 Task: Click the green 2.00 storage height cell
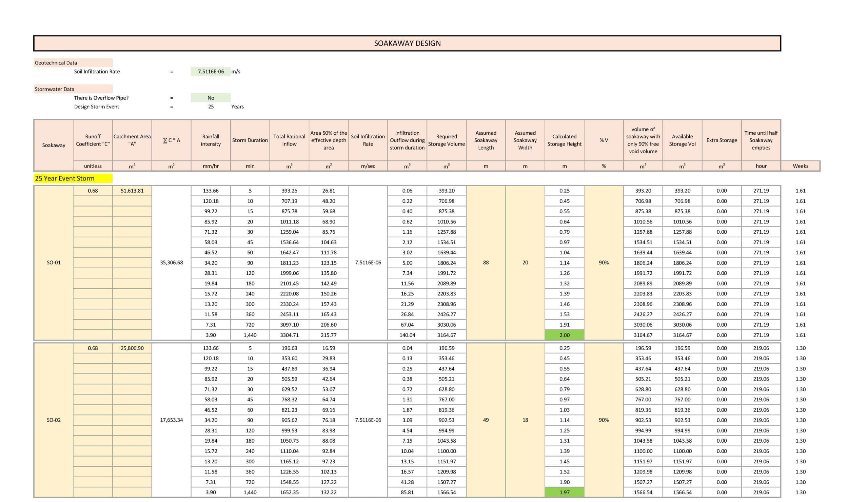564,335
